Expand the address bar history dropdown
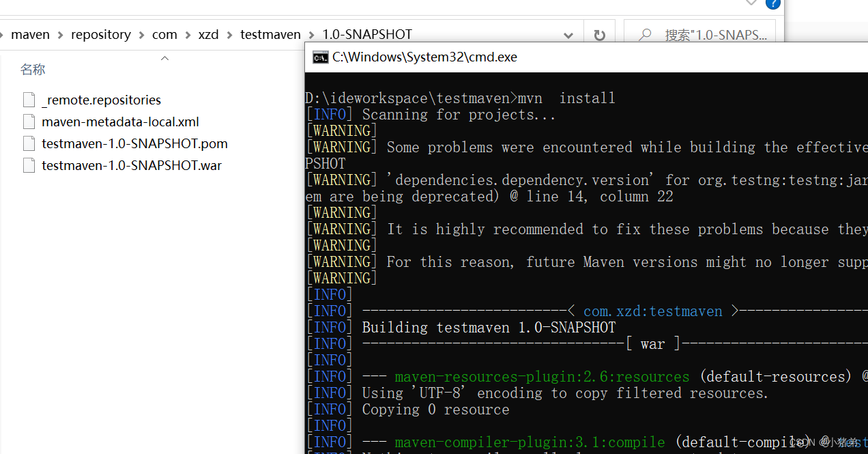 coord(568,35)
